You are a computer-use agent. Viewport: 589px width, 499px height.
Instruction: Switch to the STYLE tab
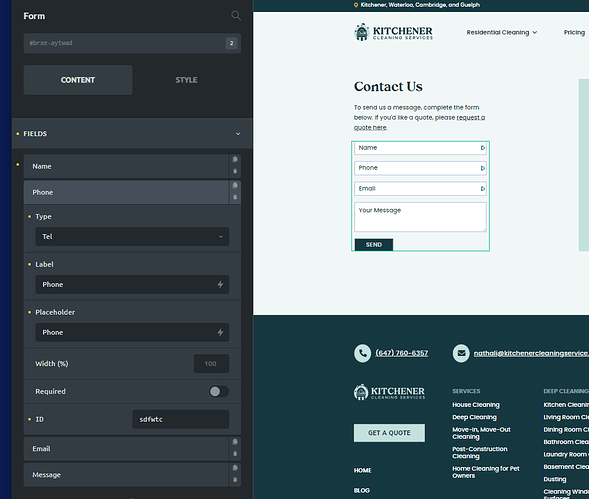186,80
